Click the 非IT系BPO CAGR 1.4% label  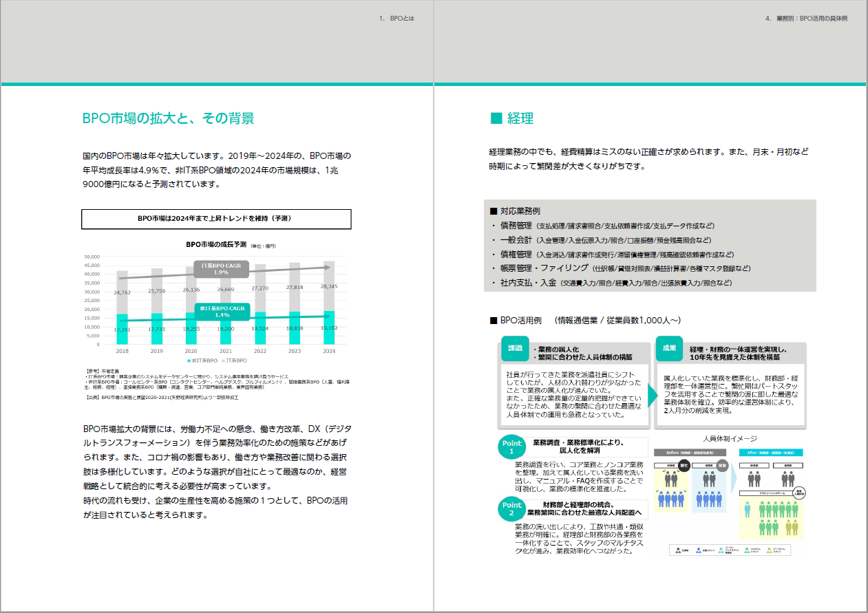[x=222, y=311]
